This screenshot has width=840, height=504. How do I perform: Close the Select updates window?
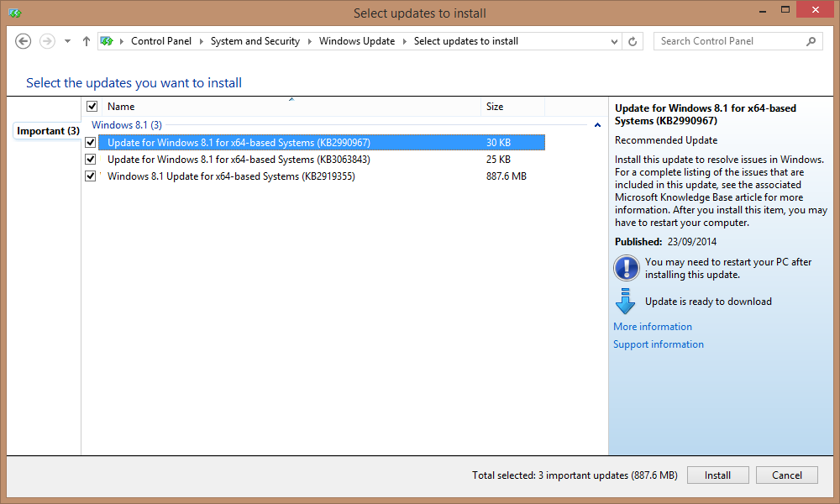click(816, 9)
